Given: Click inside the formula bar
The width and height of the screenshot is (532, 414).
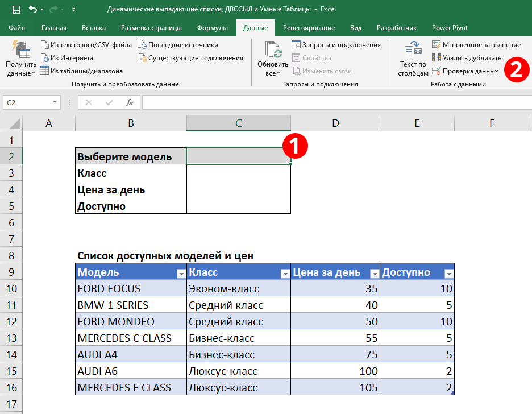Looking at the screenshot, I should tap(337, 102).
